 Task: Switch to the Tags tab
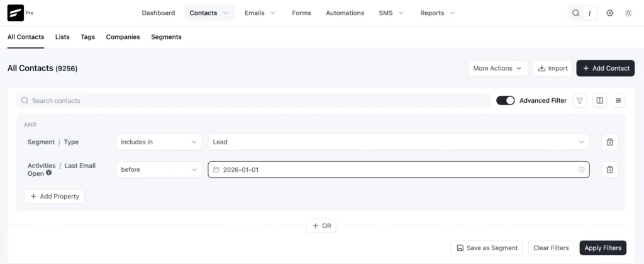coord(88,37)
